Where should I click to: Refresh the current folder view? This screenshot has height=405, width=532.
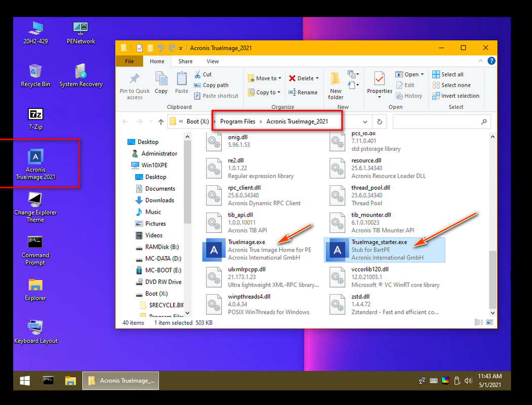pyautogui.click(x=380, y=122)
